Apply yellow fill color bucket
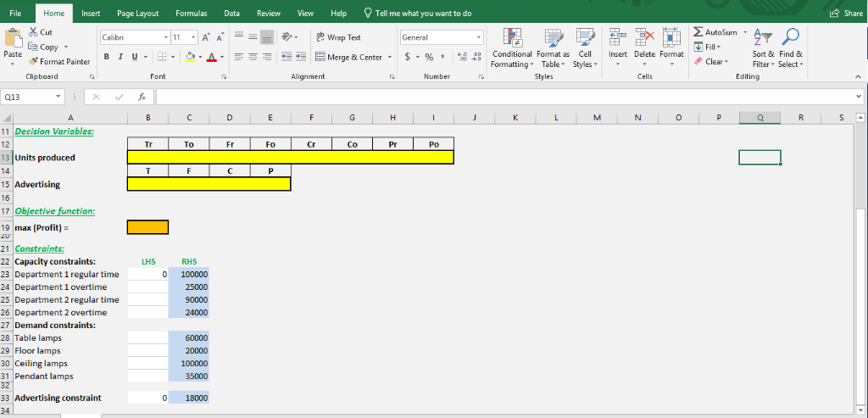The height and width of the screenshot is (418, 868). (x=189, y=57)
